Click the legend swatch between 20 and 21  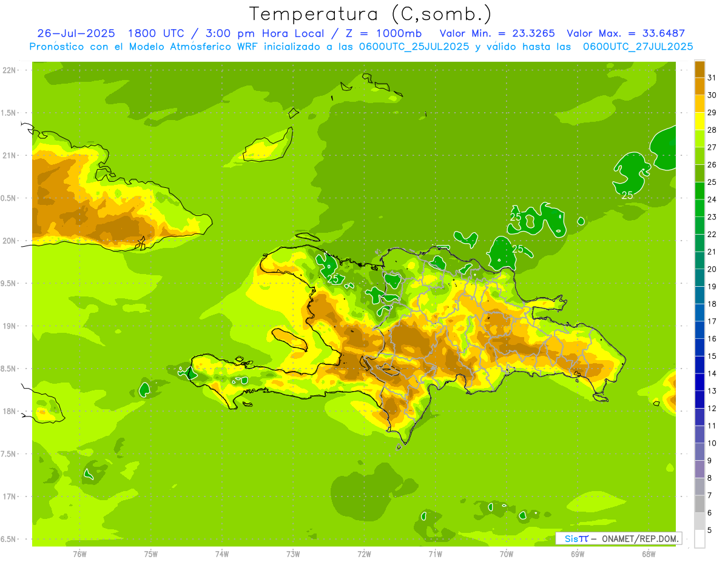(699, 261)
